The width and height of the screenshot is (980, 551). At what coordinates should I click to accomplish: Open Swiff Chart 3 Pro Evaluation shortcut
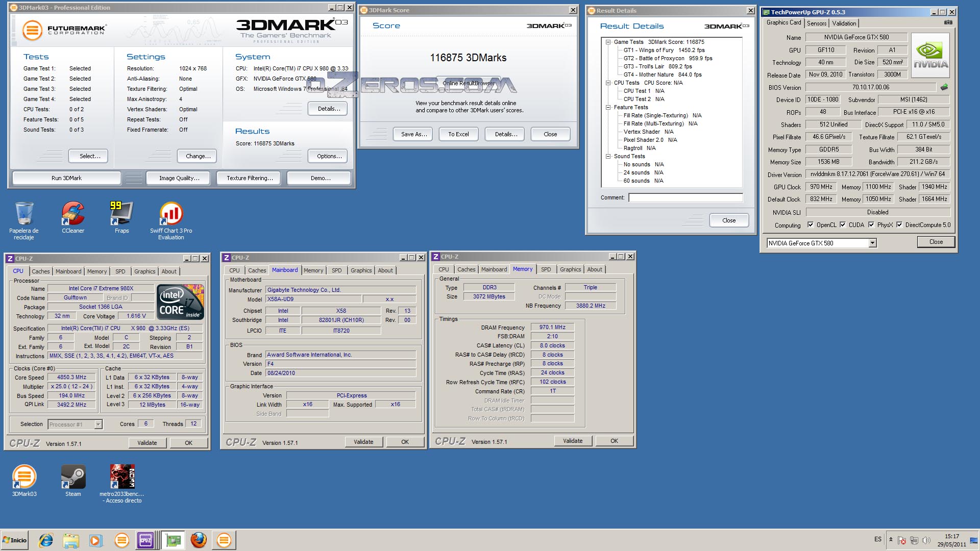tap(171, 220)
